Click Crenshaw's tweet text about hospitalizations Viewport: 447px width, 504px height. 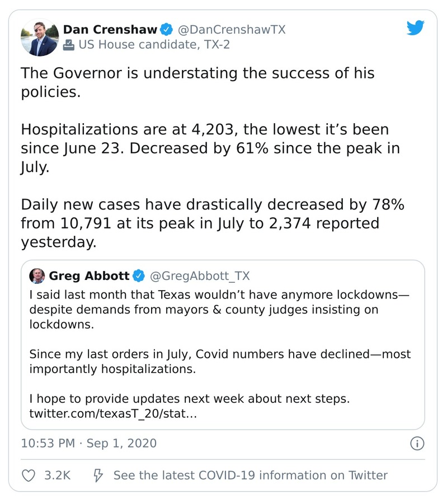pyautogui.click(x=204, y=148)
